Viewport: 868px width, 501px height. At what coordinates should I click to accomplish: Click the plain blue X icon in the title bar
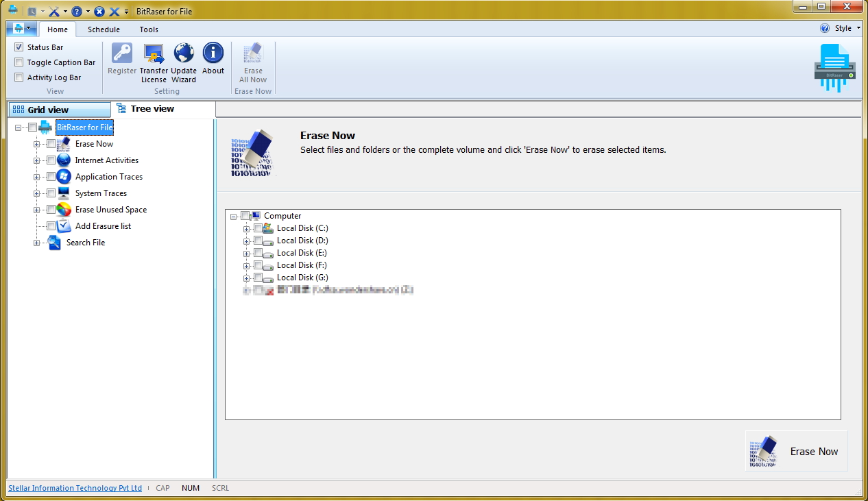coord(114,12)
